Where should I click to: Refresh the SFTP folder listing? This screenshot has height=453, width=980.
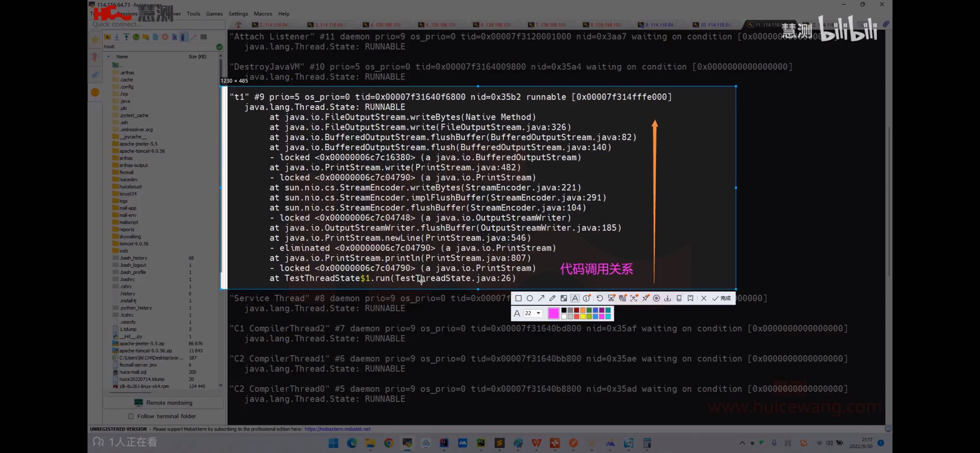[x=136, y=37]
